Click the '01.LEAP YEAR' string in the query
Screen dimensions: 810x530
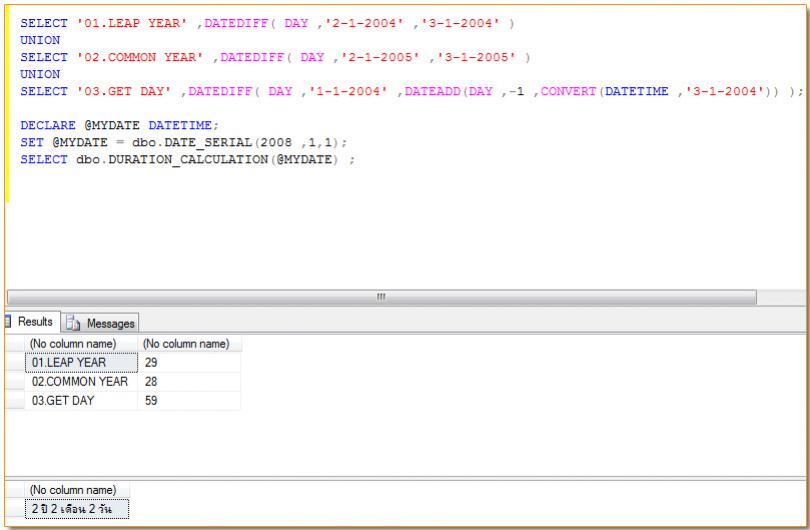click(132, 23)
